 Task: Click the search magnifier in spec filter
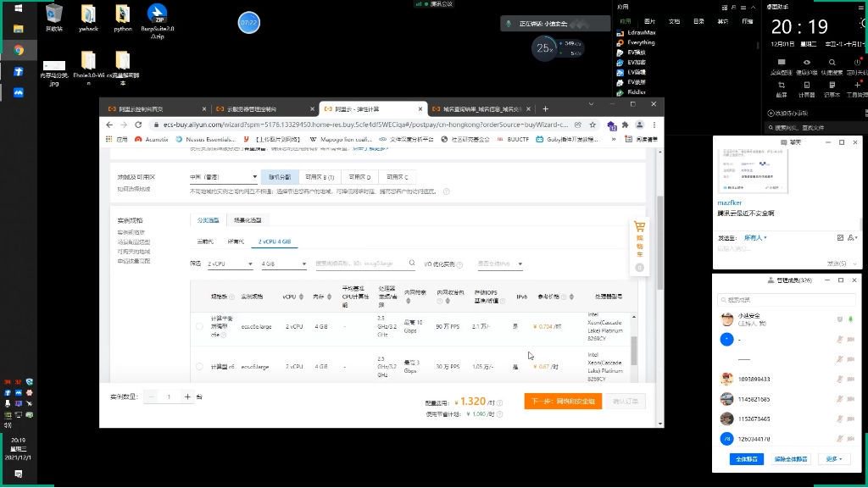pos(412,263)
